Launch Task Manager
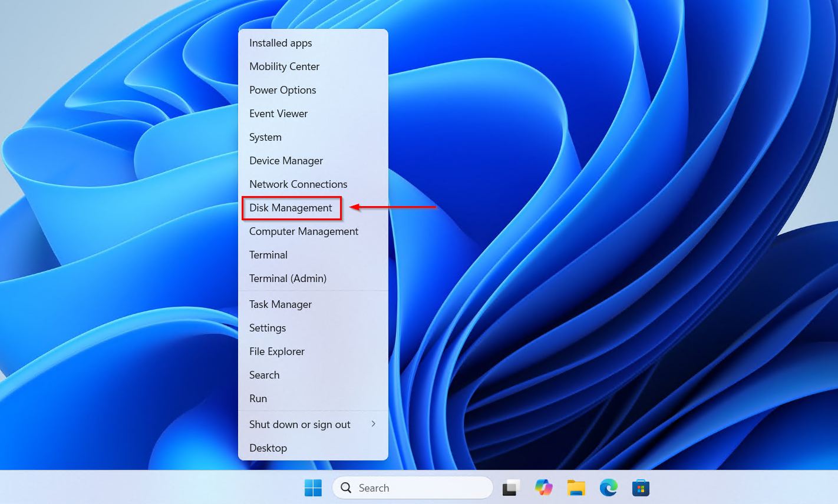This screenshot has width=838, height=504. point(280,304)
